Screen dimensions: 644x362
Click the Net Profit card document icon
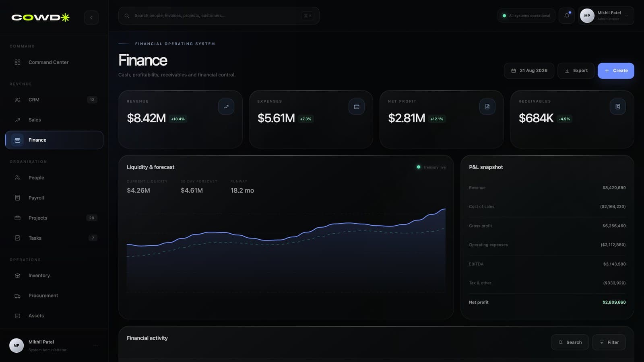(487, 107)
